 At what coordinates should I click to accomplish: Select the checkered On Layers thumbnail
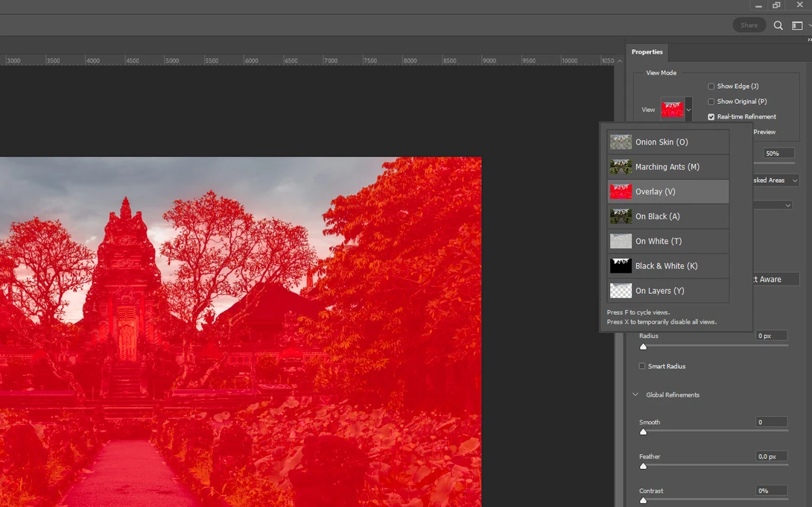click(621, 290)
